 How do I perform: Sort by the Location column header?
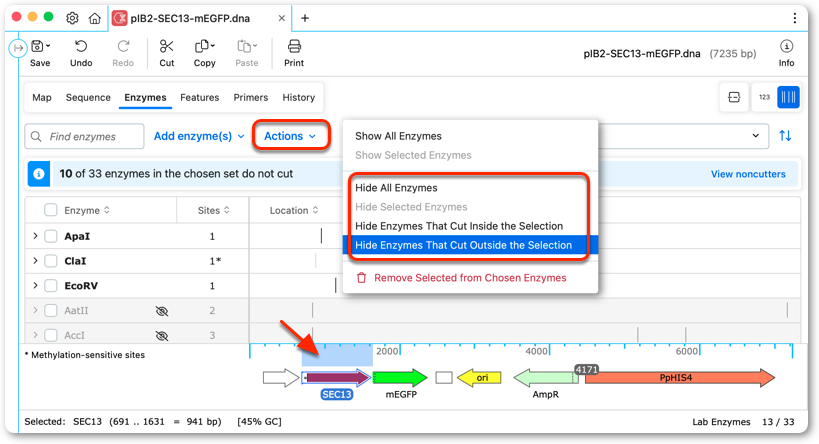pyautogui.click(x=294, y=210)
